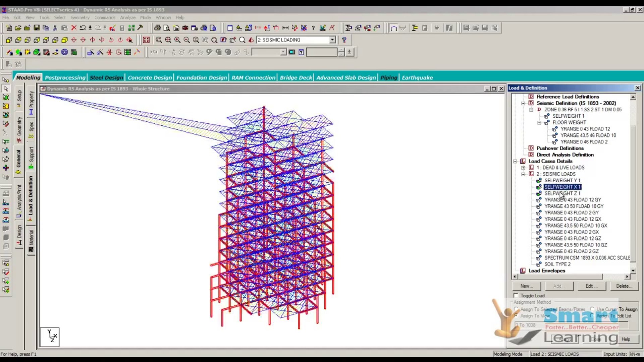Screen dimensions: 644x362
Task: Open the Analyze menu
Action: (x=127, y=17)
